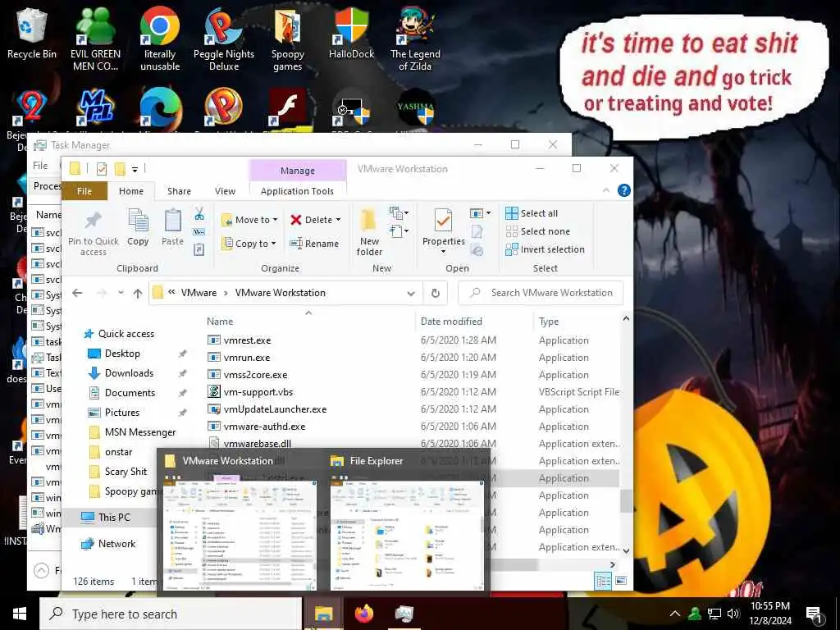Open the Application Tools tab
Screen dimensions: 840x630
(297, 191)
